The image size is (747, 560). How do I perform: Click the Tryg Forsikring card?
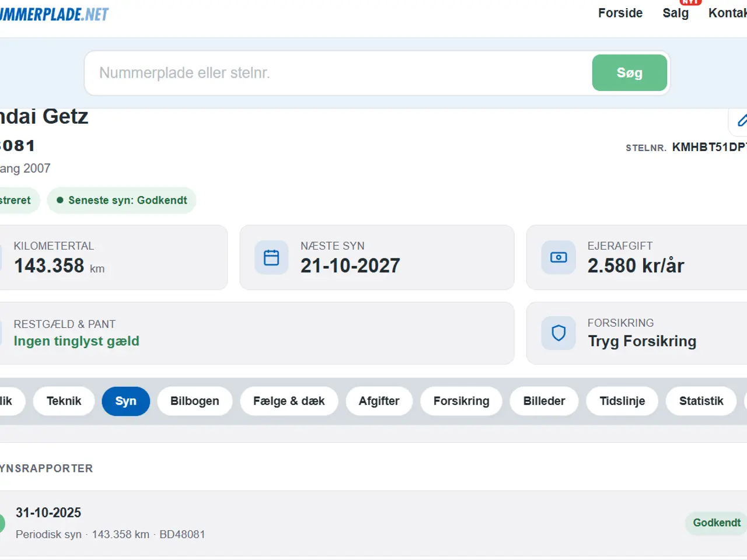(637, 333)
